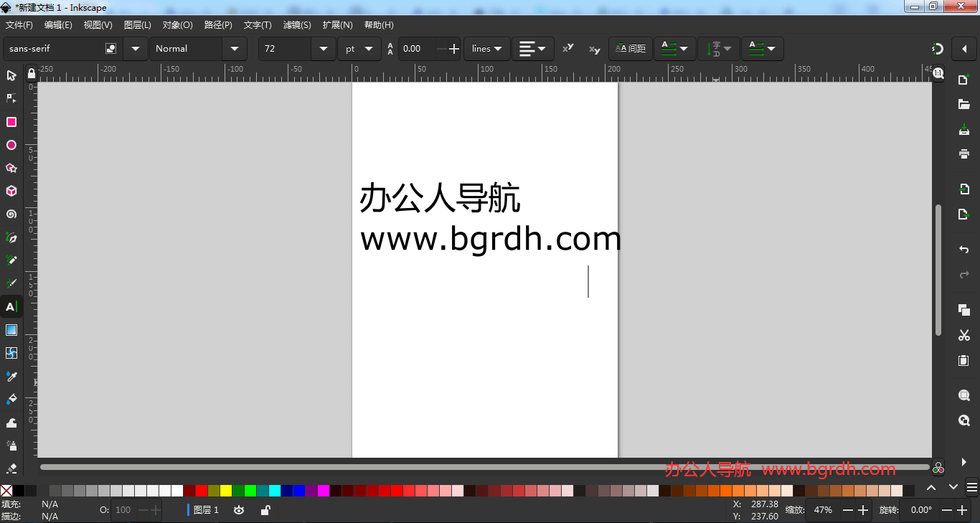Switch to the Calligraphy tool
Image resolution: width=980 pixels, height=523 pixels.
[x=11, y=283]
